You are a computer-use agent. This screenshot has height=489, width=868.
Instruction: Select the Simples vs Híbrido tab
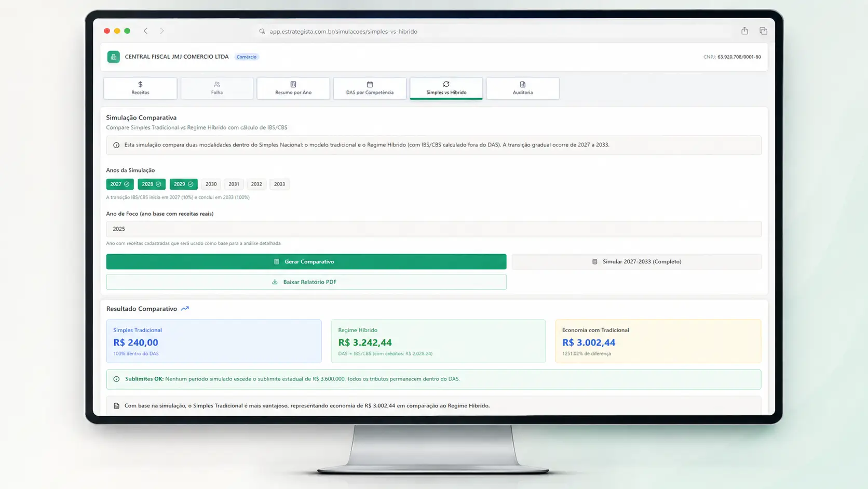click(446, 88)
